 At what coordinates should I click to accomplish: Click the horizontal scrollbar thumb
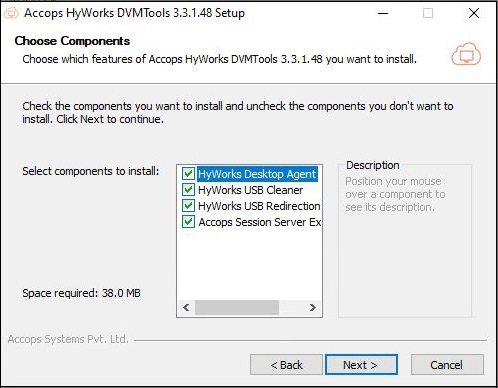coord(237,307)
